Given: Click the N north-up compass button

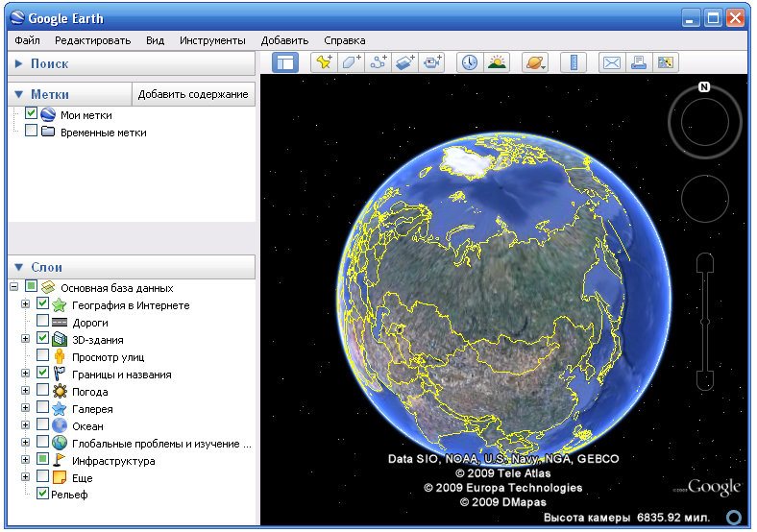Looking at the screenshot, I should point(704,86).
